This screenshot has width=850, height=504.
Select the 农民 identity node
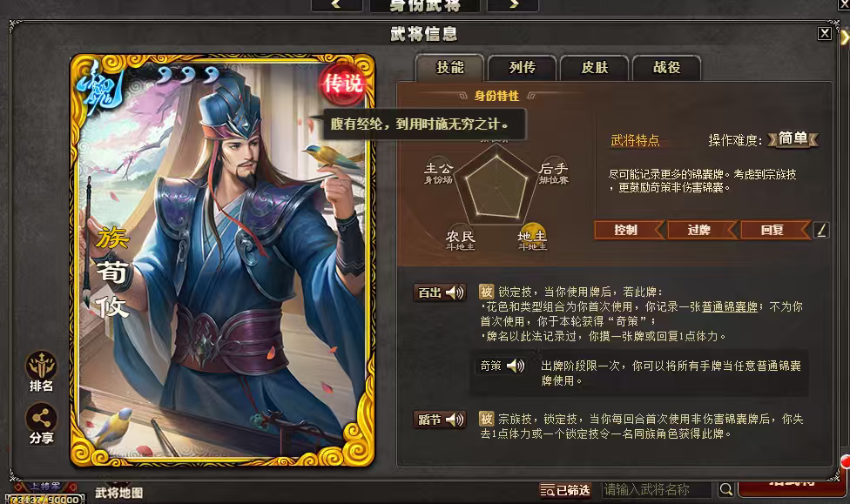pos(460,238)
